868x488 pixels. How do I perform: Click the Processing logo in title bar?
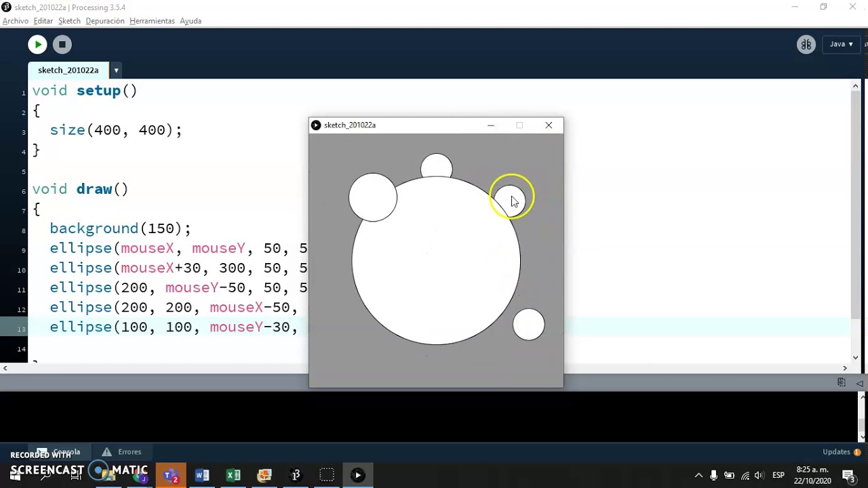(6, 7)
